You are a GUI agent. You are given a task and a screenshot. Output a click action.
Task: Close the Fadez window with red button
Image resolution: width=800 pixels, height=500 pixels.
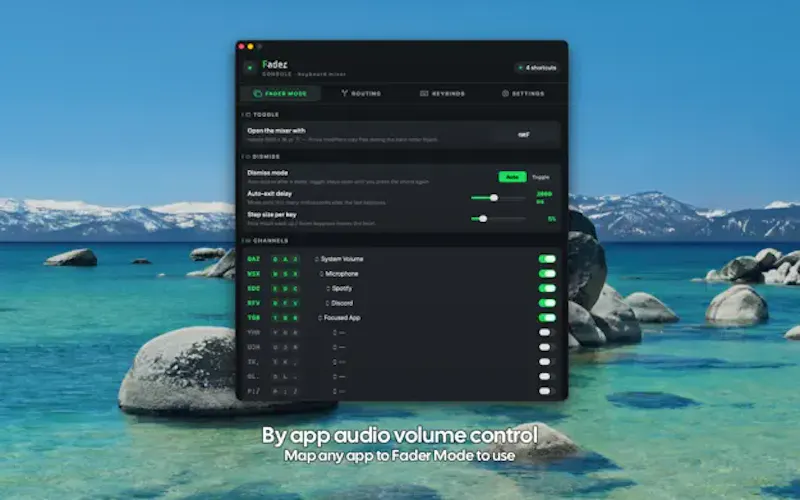coord(241,46)
